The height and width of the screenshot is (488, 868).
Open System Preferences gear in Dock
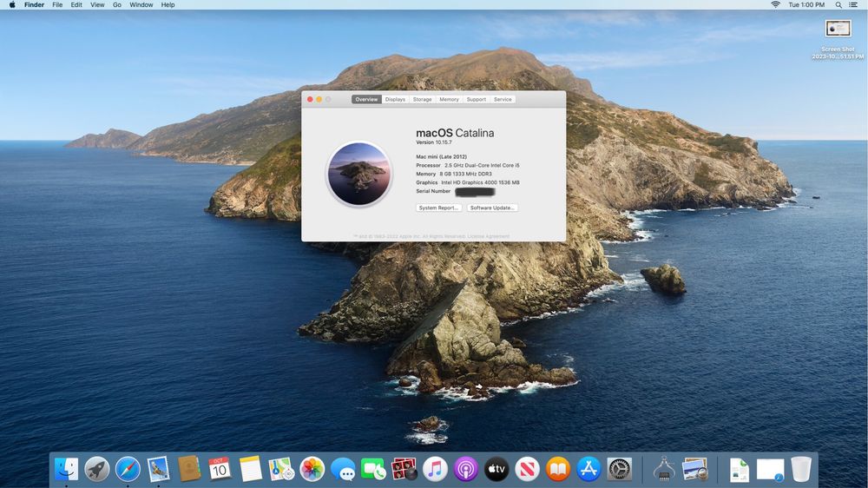pos(620,469)
